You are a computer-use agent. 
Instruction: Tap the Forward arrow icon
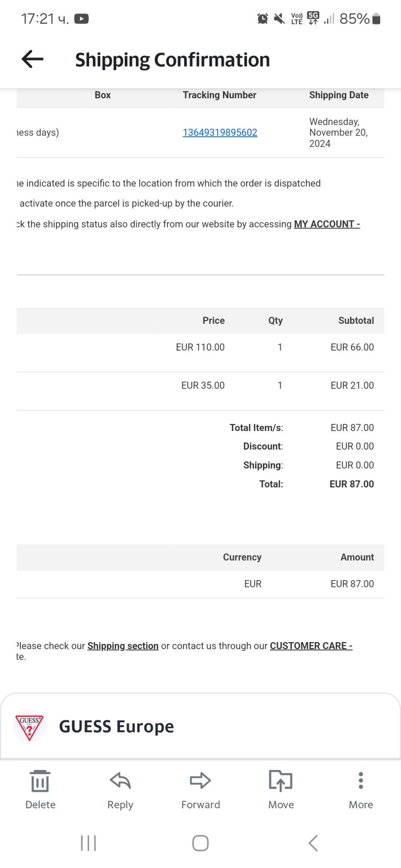(x=200, y=781)
